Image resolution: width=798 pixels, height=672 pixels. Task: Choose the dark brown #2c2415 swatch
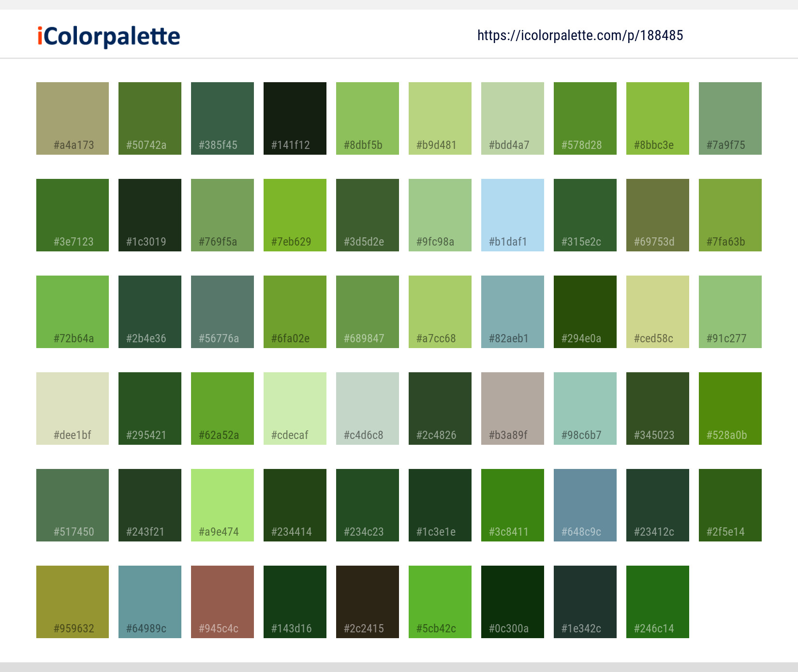(368, 602)
